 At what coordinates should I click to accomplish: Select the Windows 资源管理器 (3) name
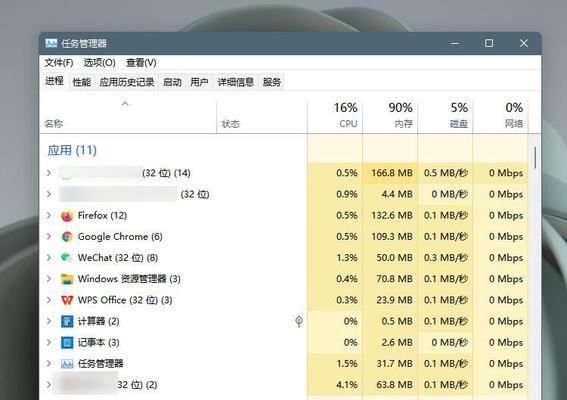pos(129,279)
